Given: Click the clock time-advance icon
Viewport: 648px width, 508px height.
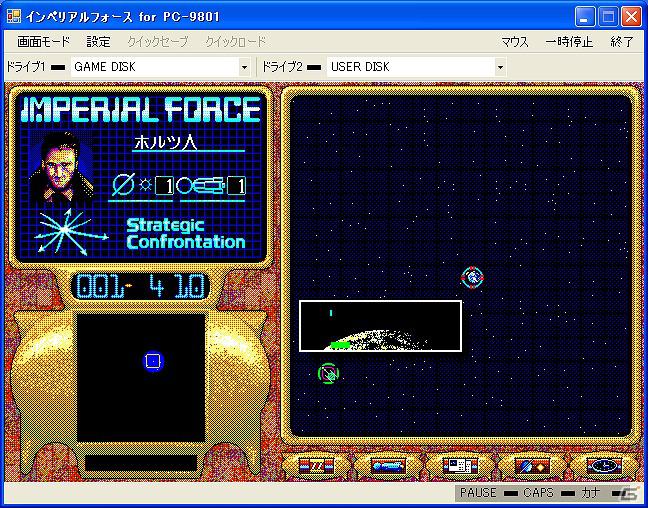Looking at the screenshot, I should click(x=604, y=466).
